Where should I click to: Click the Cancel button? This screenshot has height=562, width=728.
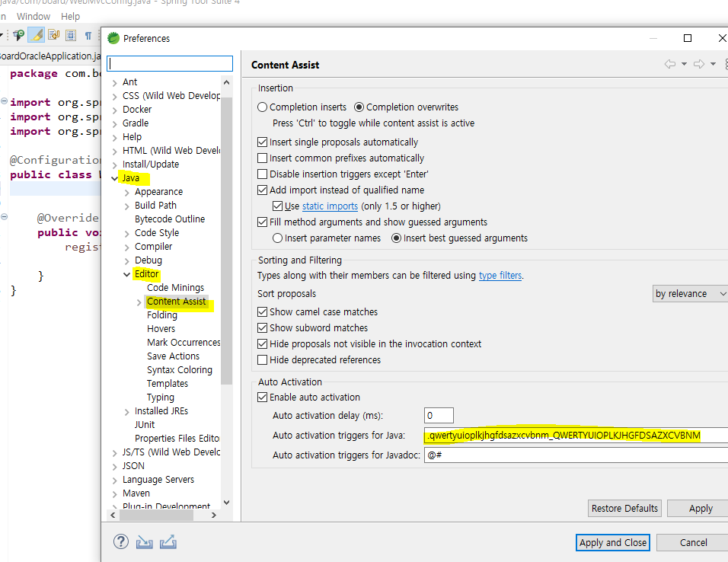[693, 542]
